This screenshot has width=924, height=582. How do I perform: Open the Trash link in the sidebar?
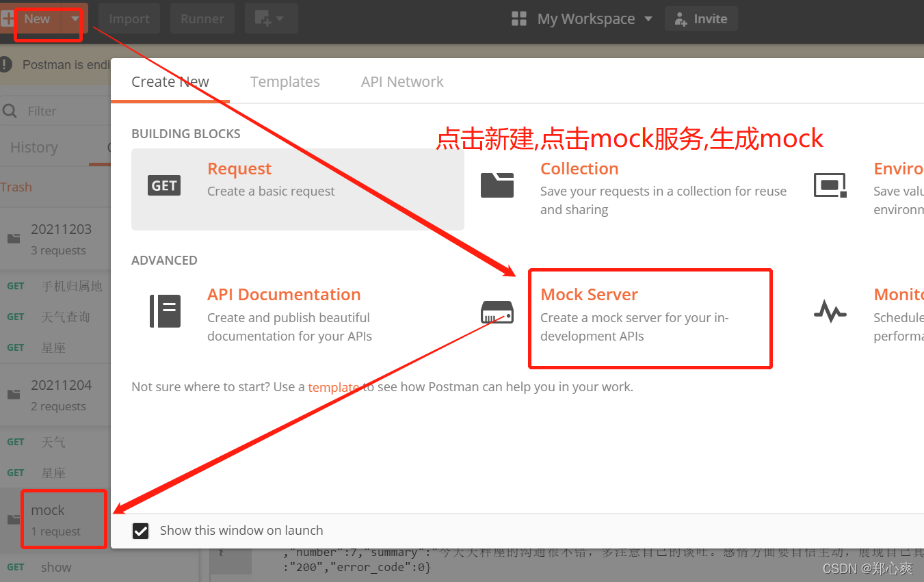pos(16,187)
